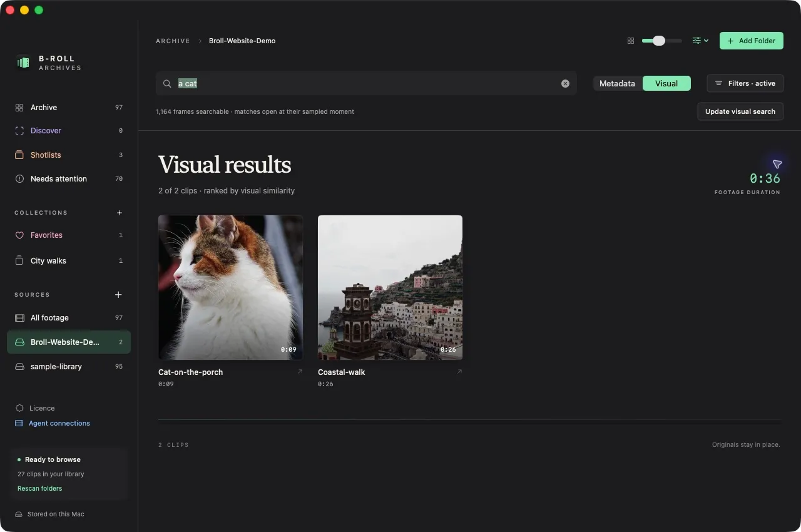The height and width of the screenshot is (532, 801).
Task: Click the Needs attention alert icon
Action: click(19, 179)
